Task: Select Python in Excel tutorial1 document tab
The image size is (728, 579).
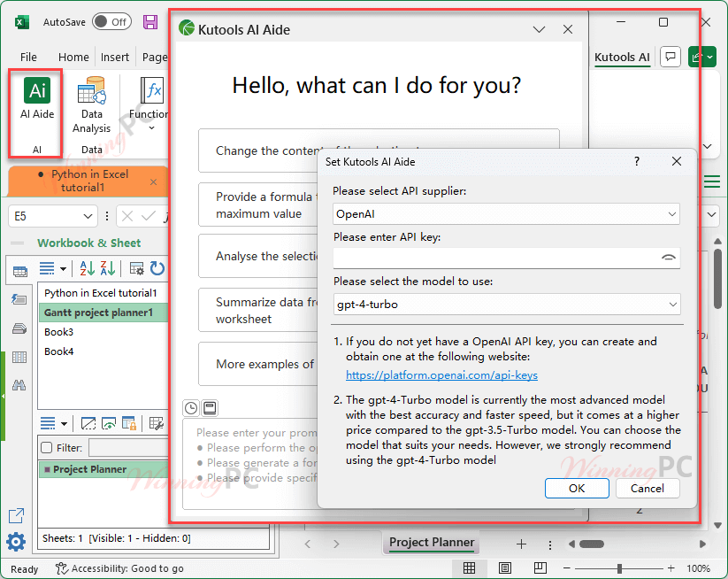Action: point(89,181)
